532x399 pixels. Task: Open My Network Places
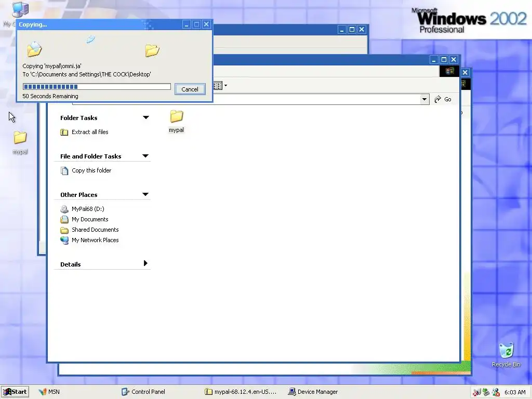click(x=95, y=240)
